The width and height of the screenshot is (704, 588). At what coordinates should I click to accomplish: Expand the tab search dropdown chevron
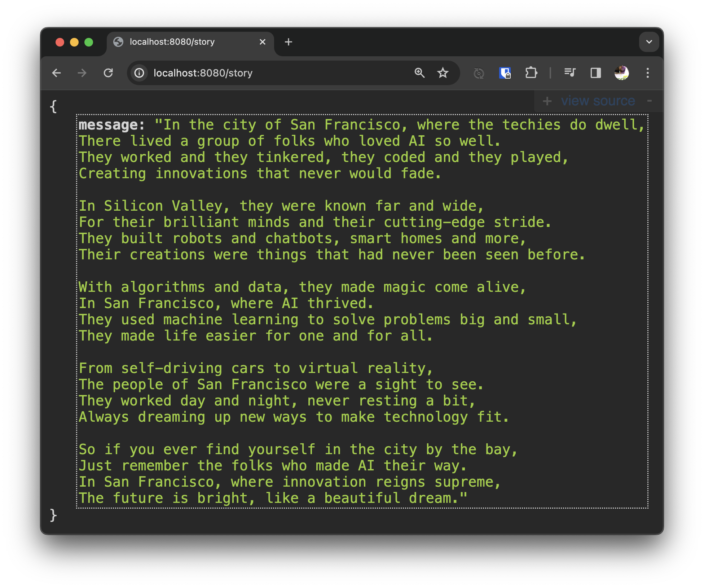(649, 42)
